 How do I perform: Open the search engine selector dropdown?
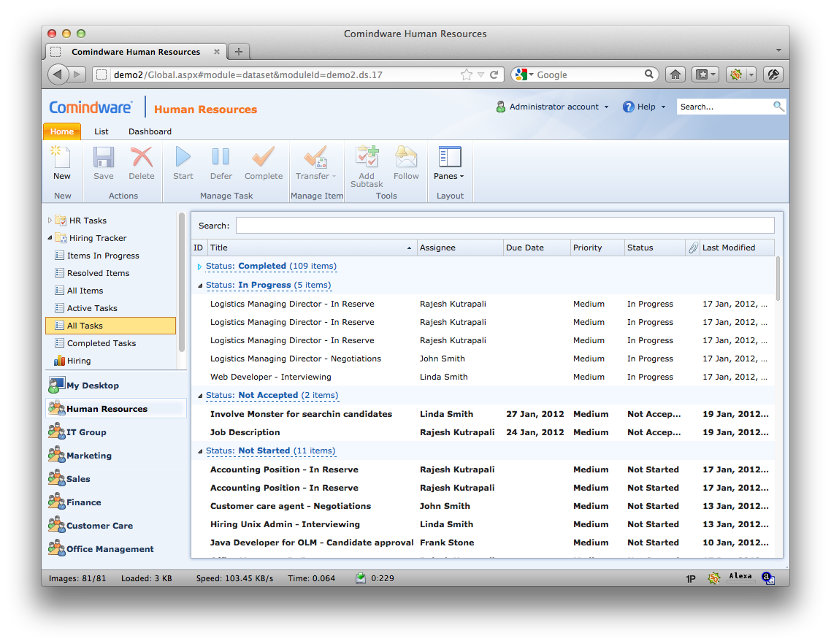(x=525, y=74)
